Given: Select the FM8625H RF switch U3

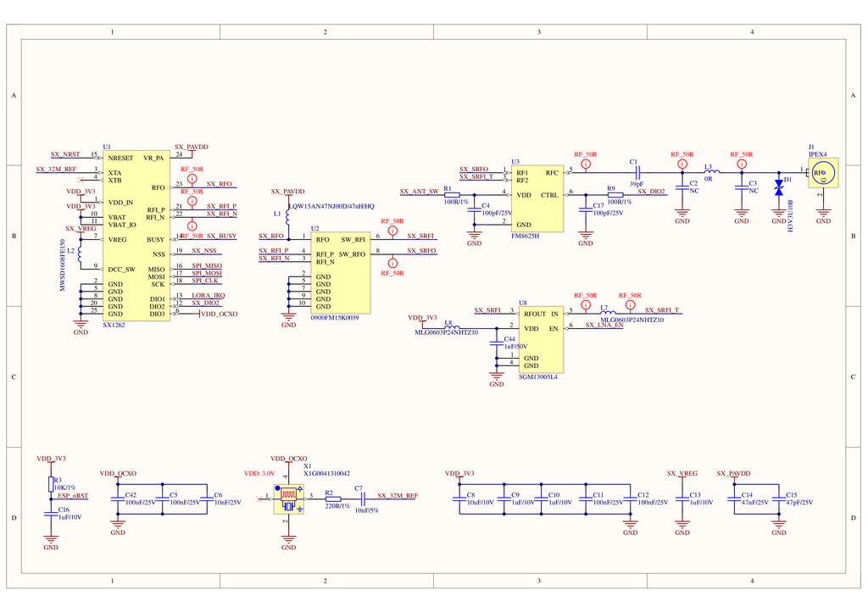Looking at the screenshot, I should [x=537, y=198].
